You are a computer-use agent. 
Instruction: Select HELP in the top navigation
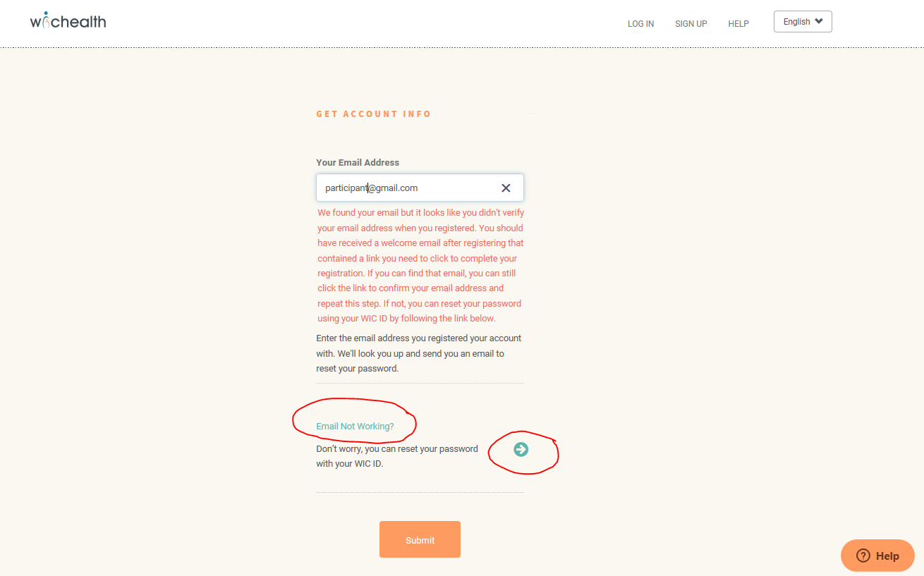tap(738, 24)
